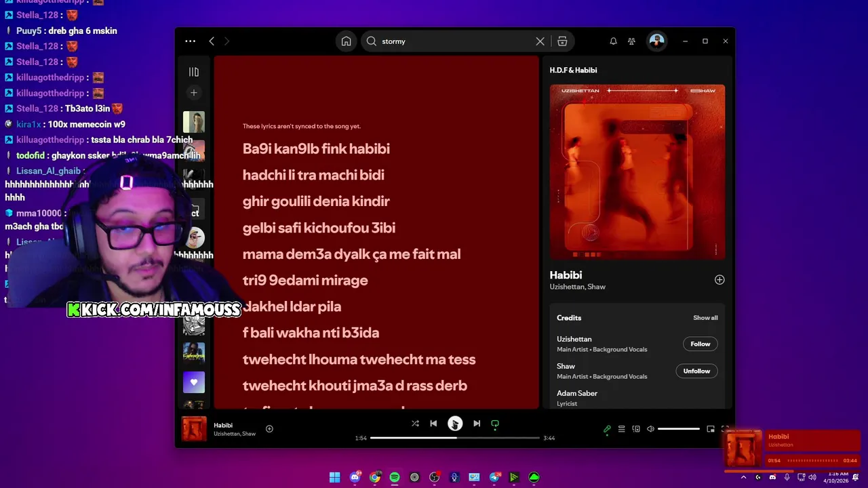Pause the song with the play/pause button
The width and height of the screenshot is (868, 488).
(x=455, y=424)
